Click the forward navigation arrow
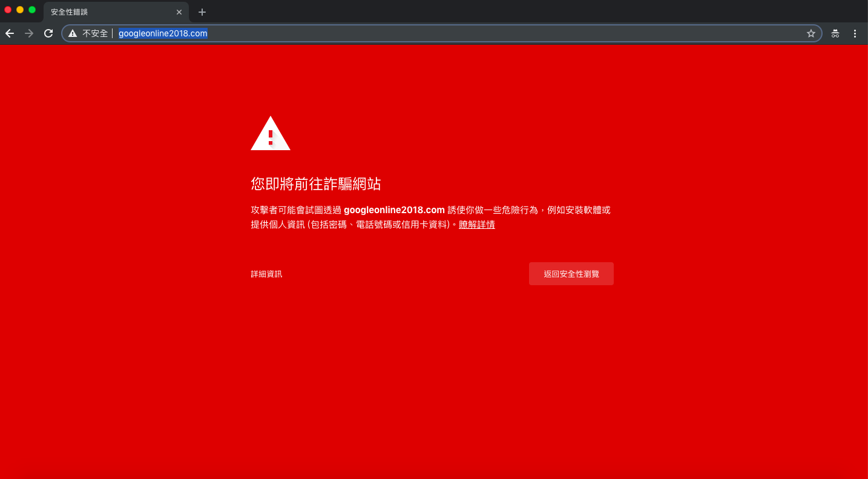 point(29,33)
